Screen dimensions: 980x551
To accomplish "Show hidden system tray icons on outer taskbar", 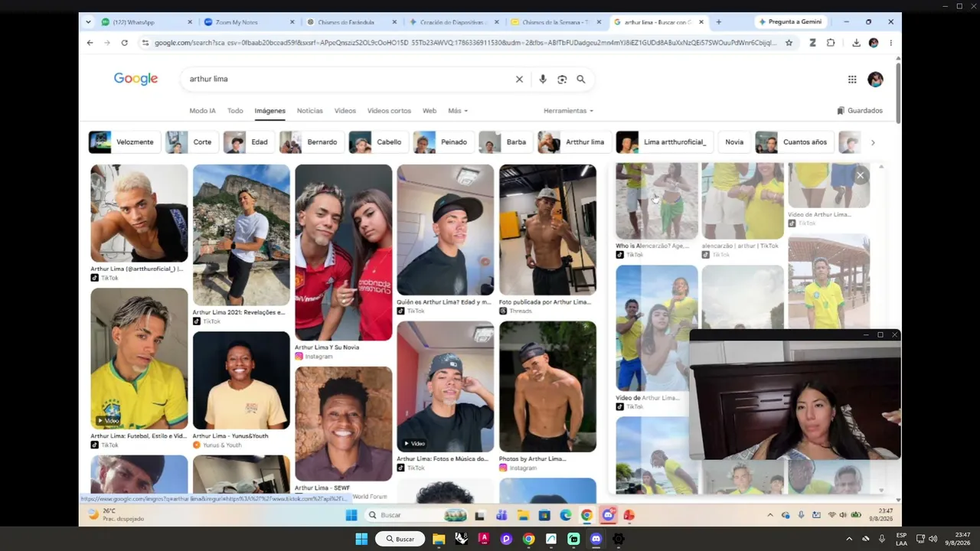I will pyautogui.click(x=848, y=539).
